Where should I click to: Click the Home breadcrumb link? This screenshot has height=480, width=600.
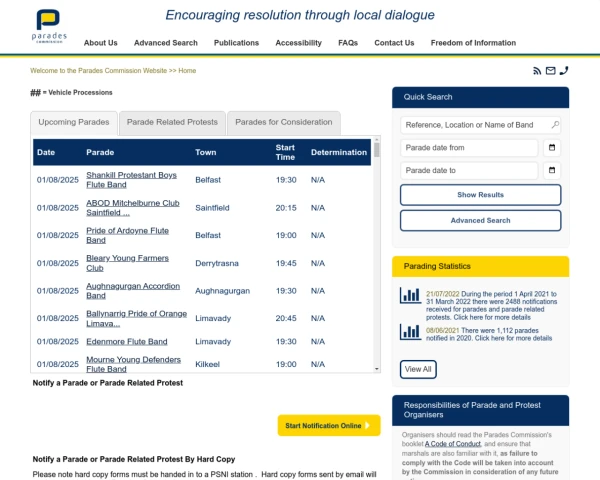tap(187, 71)
